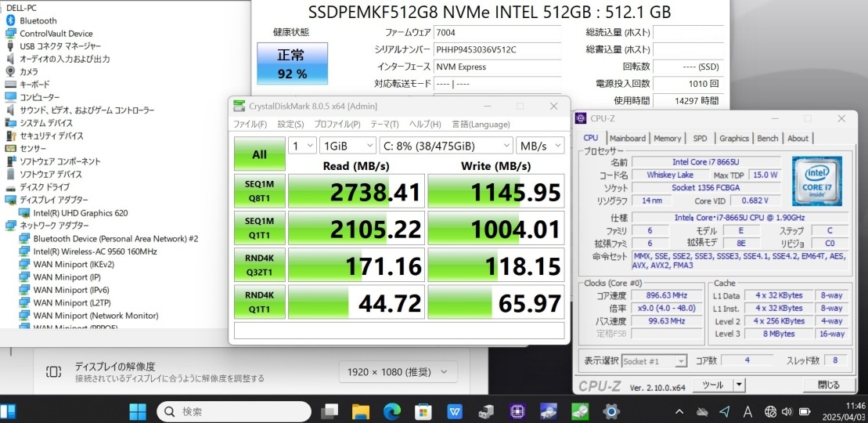This screenshot has width=868, height=423.
Task: Open Task View from the taskbar
Action: (x=330, y=411)
